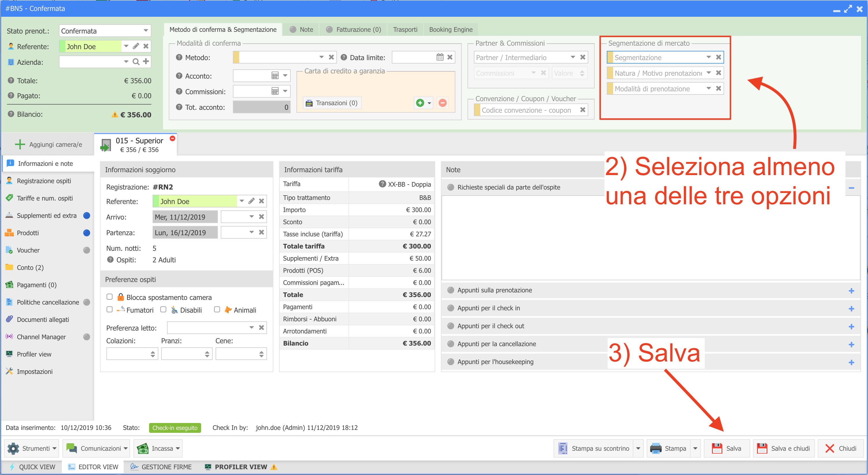Edit the room Referente with pencil icon

pyautogui.click(x=251, y=201)
